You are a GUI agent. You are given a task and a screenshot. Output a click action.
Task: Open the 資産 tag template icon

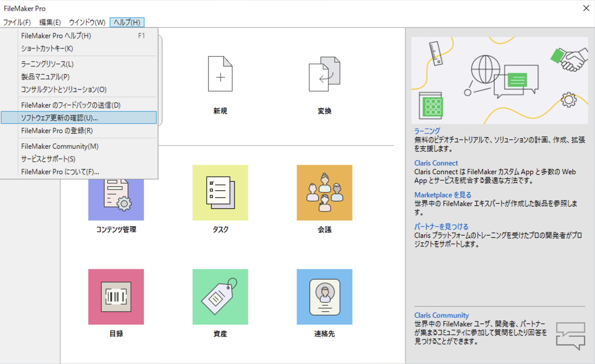pyautogui.click(x=220, y=297)
